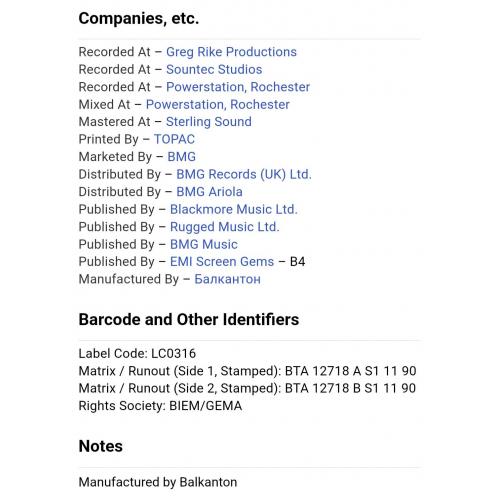Image resolution: width=500 pixels, height=500 pixels.
Task: Click the EMI Screen Gems link
Action: point(222,262)
